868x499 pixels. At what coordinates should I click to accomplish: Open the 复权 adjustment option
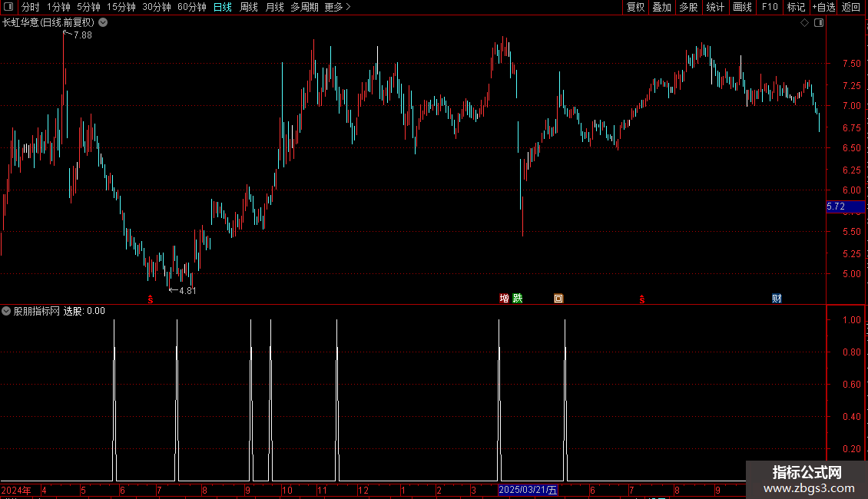(635, 7)
